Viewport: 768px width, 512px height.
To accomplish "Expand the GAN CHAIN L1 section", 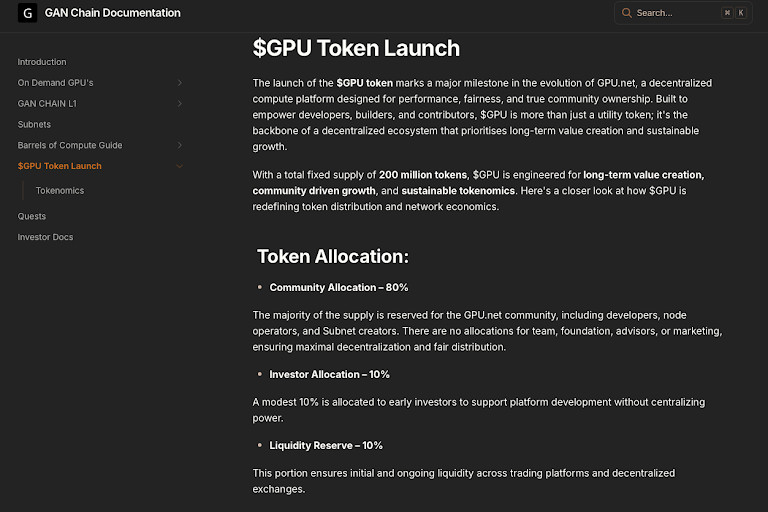I will [x=180, y=103].
